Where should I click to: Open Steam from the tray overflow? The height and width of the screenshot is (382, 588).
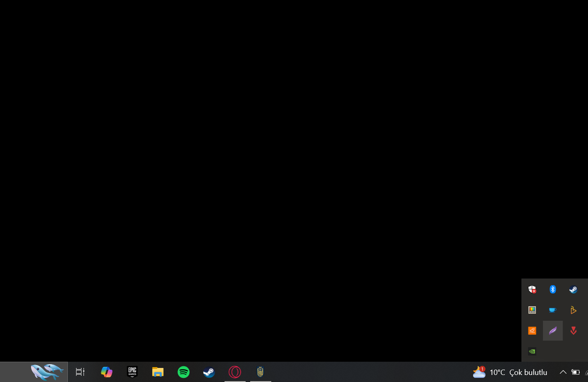(573, 289)
